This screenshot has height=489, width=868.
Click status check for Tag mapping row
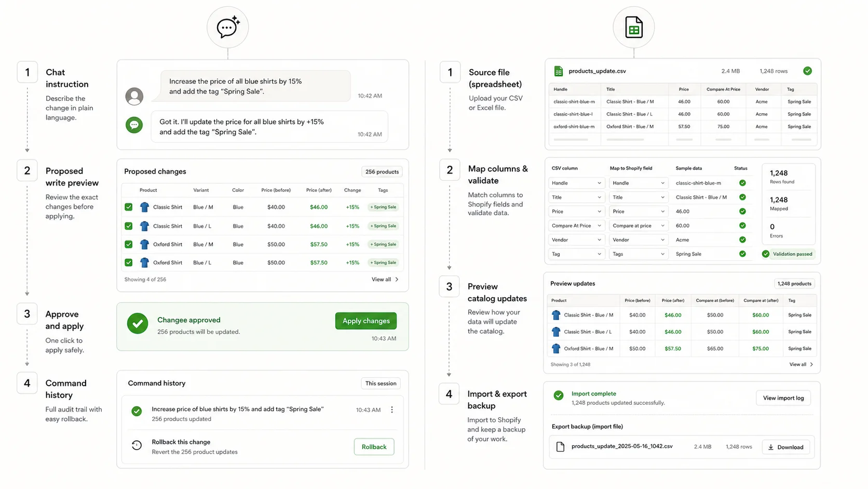pyautogui.click(x=742, y=254)
